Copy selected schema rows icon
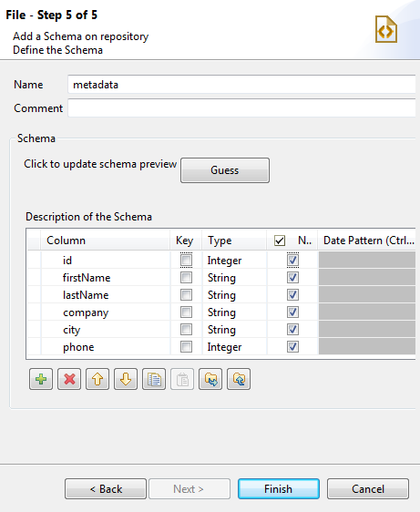Screen dimensions: 420x512 tap(154, 379)
